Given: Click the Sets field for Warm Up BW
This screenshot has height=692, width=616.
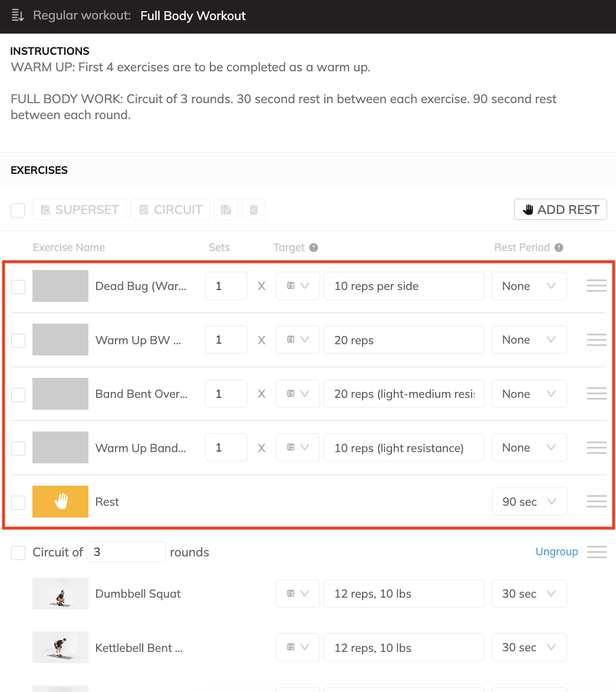Looking at the screenshot, I should coord(226,340).
